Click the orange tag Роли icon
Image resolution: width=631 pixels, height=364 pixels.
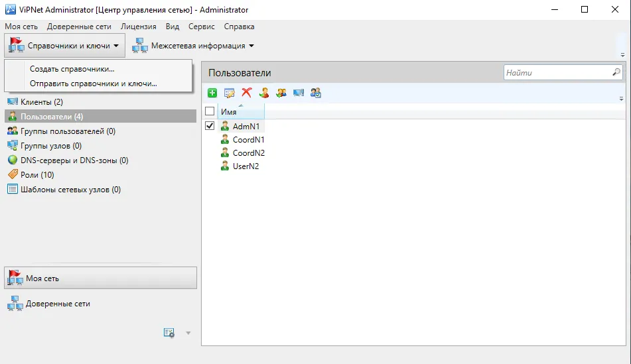[x=13, y=174]
